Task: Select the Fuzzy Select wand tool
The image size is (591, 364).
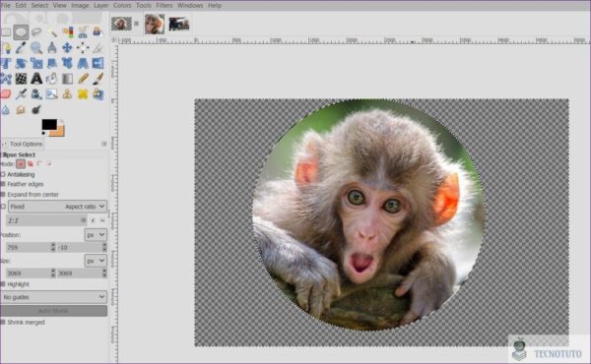Action: tap(52, 32)
